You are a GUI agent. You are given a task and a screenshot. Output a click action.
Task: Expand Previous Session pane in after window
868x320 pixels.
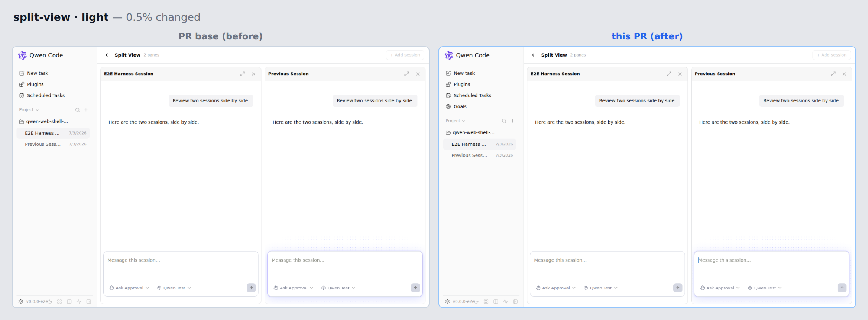[833, 74]
